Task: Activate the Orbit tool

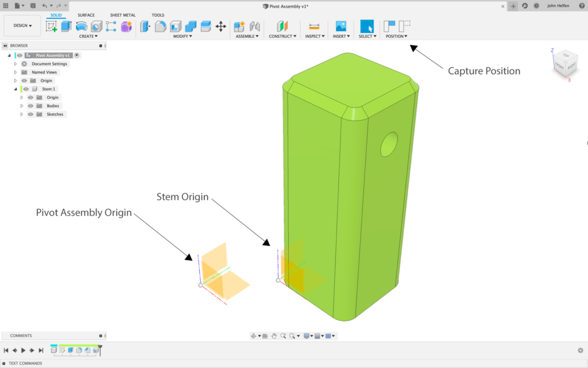Action: [x=254, y=335]
